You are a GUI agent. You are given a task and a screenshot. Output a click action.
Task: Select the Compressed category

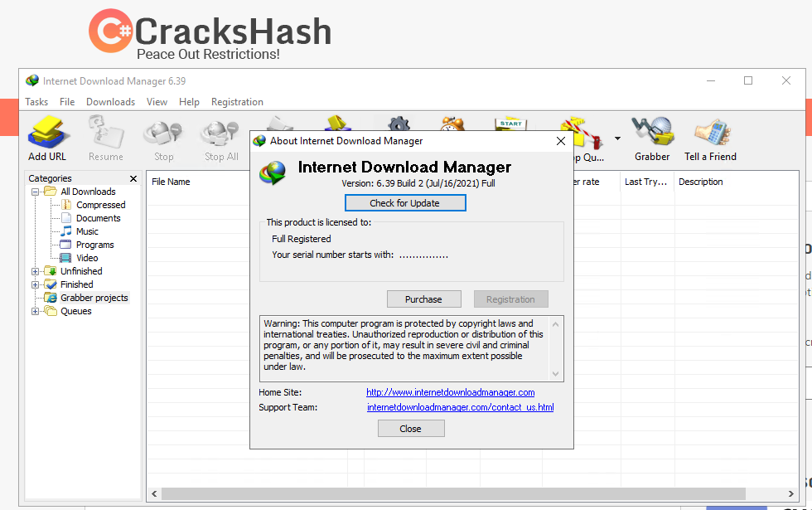(x=100, y=205)
